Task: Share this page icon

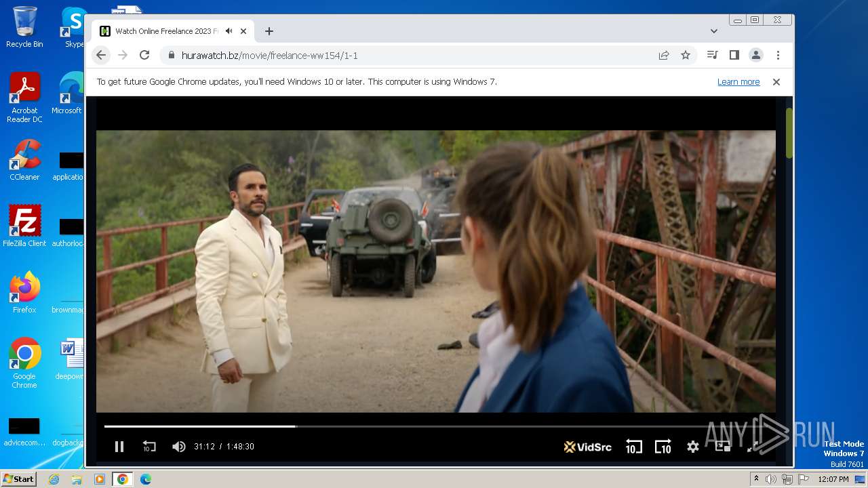Action: point(664,56)
